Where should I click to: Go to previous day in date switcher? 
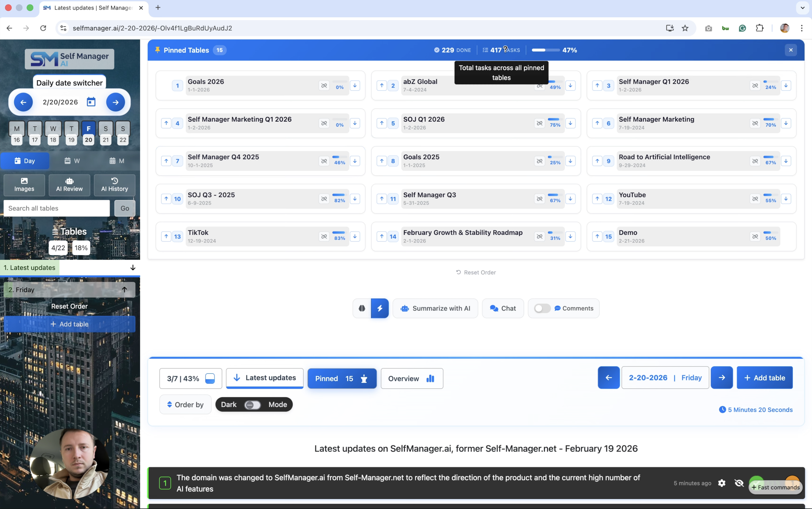click(x=23, y=102)
